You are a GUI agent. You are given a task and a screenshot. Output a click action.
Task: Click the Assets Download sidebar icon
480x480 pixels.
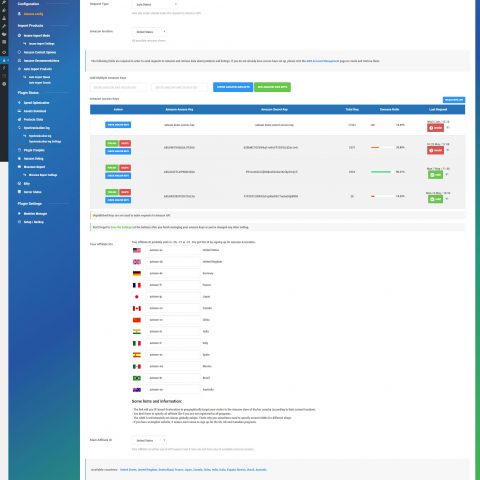click(x=19, y=111)
